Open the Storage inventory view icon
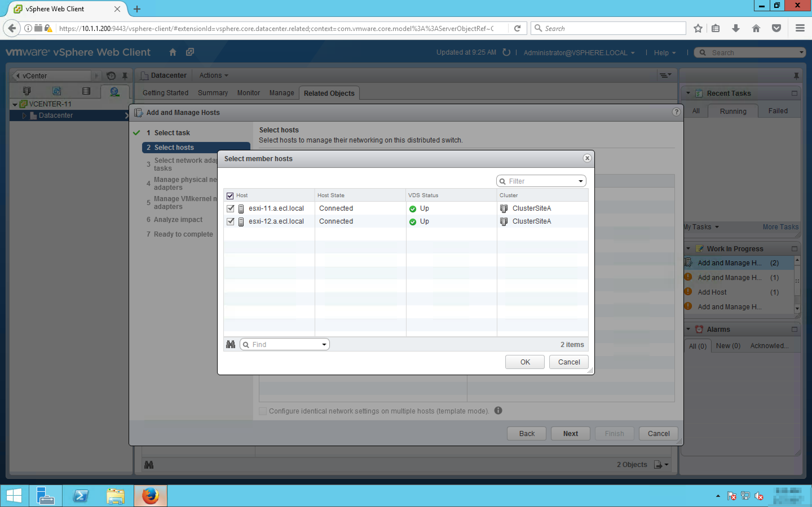Image resolution: width=812 pixels, height=507 pixels. click(x=86, y=91)
